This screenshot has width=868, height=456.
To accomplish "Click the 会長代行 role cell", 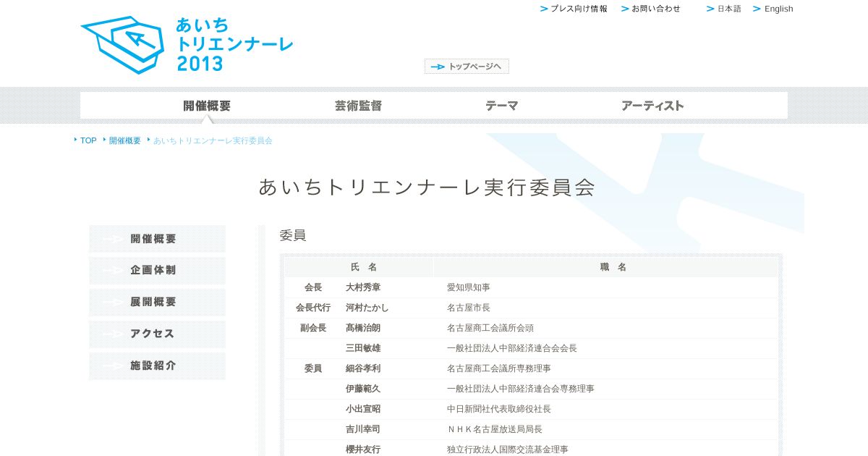I will (x=313, y=308).
